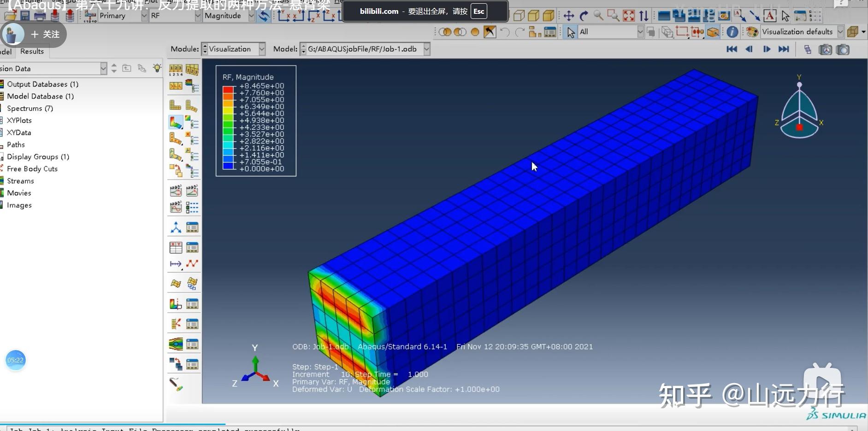
Task: Open the Query information tool
Action: [732, 32]
